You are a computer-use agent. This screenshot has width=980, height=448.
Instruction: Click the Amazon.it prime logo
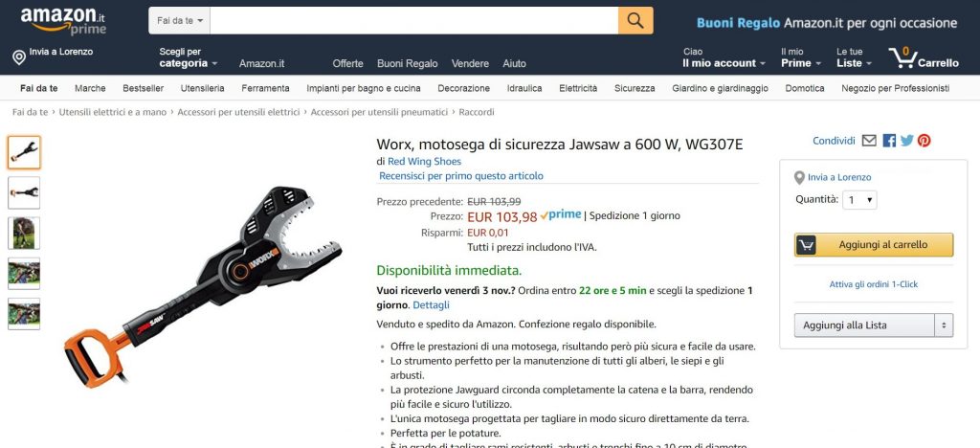pyautogui.click(x=62, y=21)
